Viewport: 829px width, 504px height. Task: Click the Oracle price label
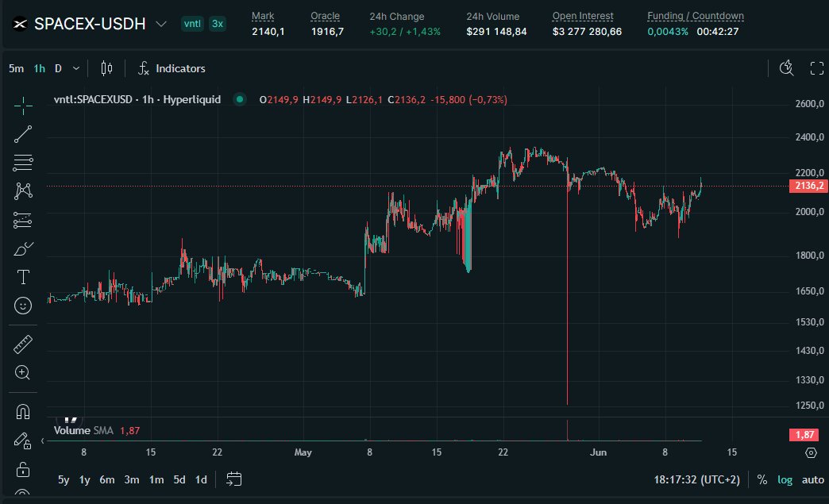pos(325,16)
